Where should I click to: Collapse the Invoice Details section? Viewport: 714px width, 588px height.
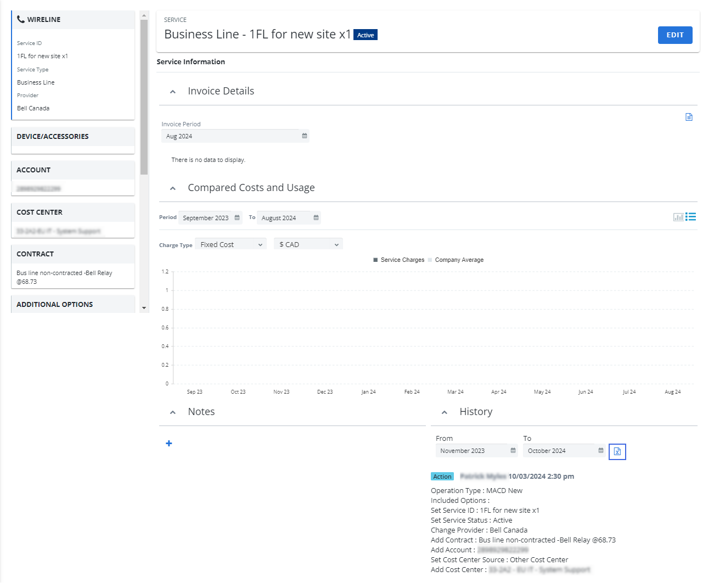[173, 92]
